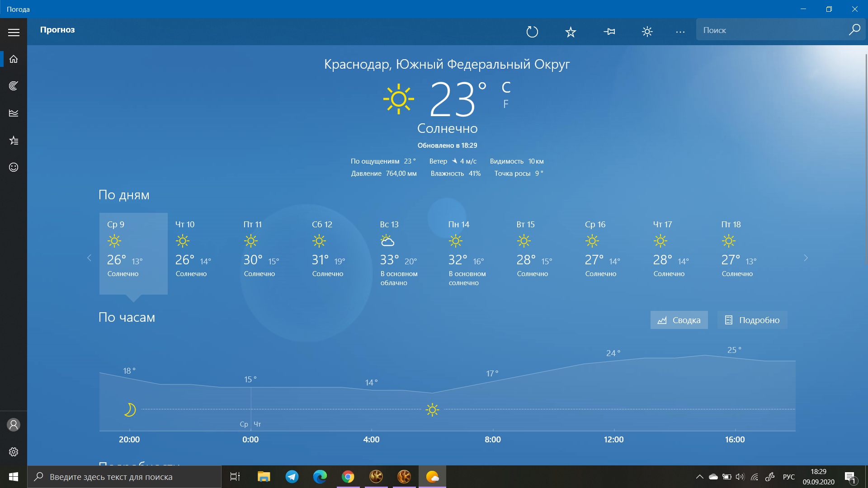
Task: Switch temperature units to Fahrenheit
Action: point(506,104)
